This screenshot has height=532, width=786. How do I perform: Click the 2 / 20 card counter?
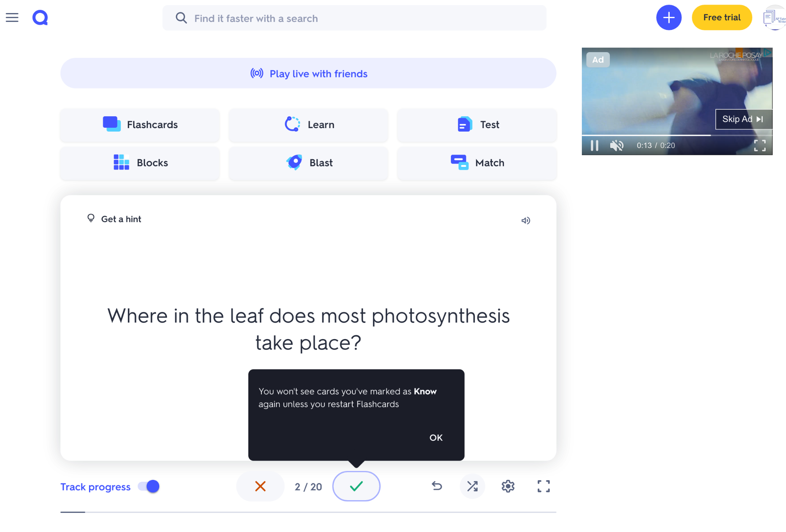[x=308, y=487]
